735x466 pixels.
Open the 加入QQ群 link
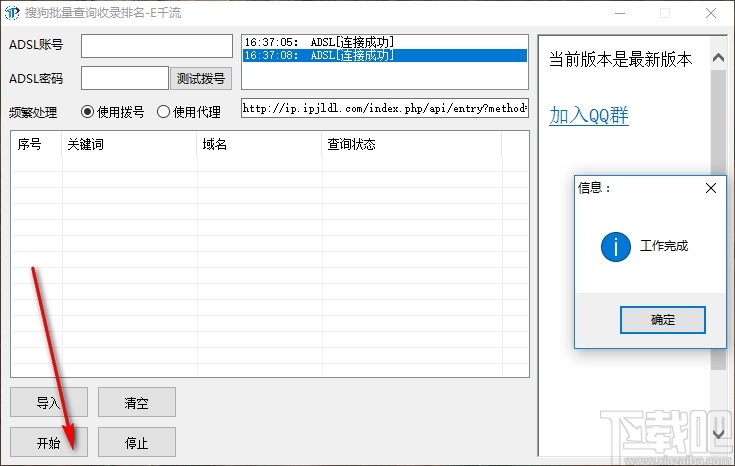click(x=588, y=115)
